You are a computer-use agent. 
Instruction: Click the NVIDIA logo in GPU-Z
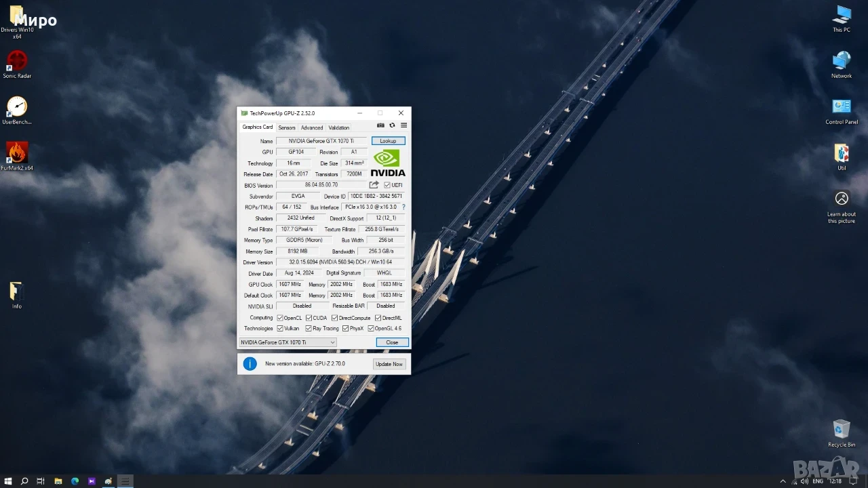point(388,163)
